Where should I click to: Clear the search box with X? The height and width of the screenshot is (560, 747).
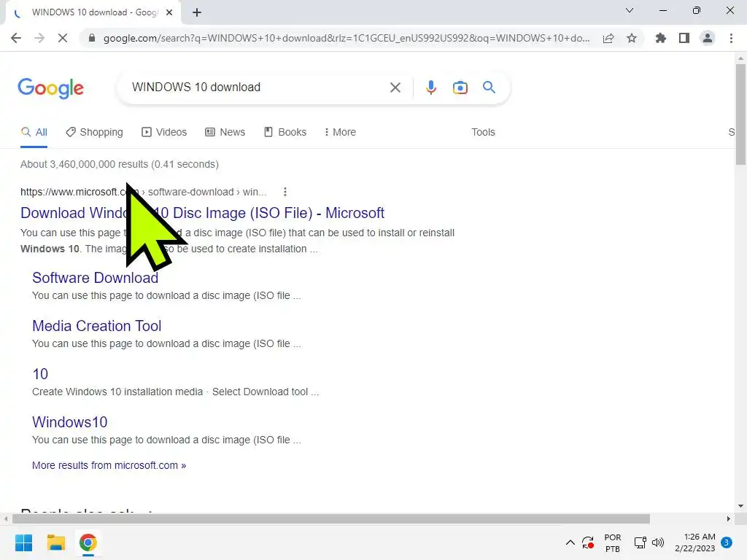pos(395,87)
